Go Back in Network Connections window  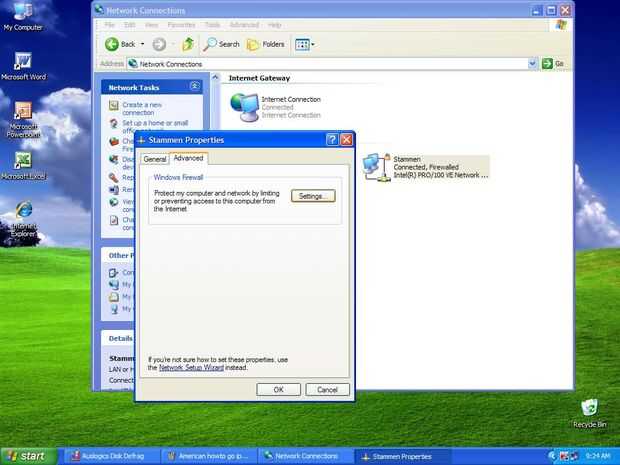point(120,44)
